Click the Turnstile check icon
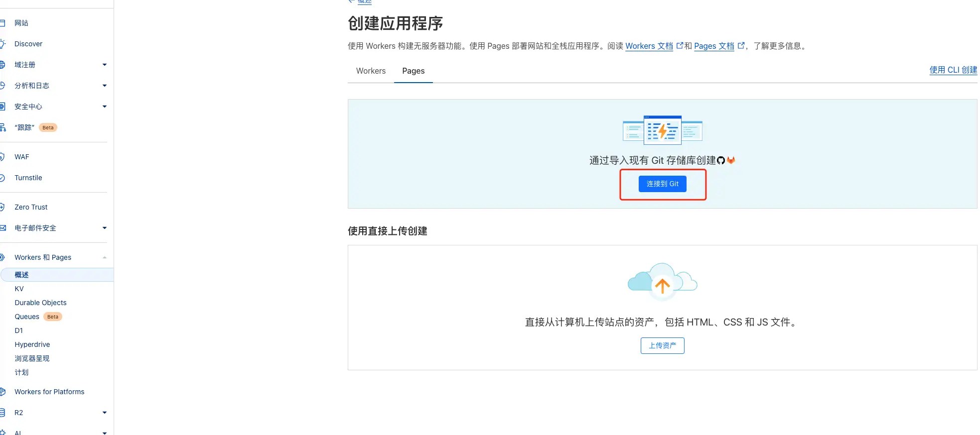The image size is (980, 435). coord(2,178)
